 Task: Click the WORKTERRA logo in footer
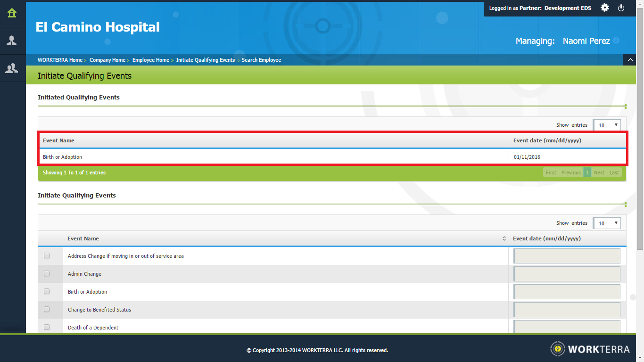click(590, 349)
